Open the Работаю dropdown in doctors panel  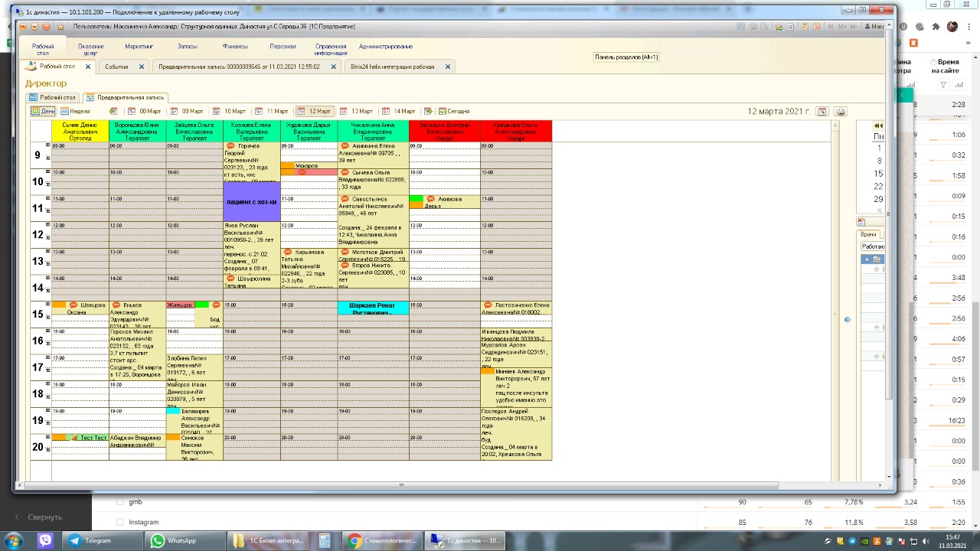click(872, 246)
